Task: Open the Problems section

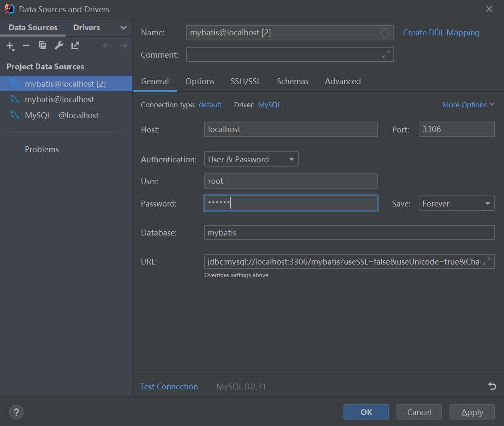Action: (42, 150)
